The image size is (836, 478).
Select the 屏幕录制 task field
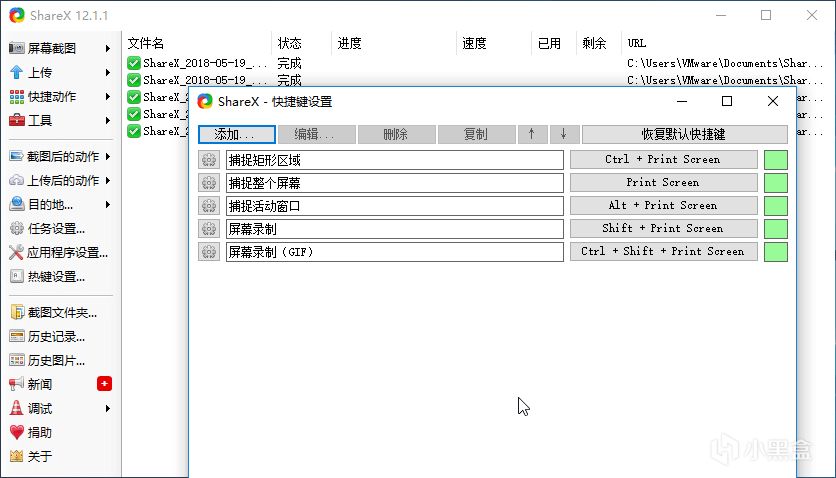[x=395, y=229]
